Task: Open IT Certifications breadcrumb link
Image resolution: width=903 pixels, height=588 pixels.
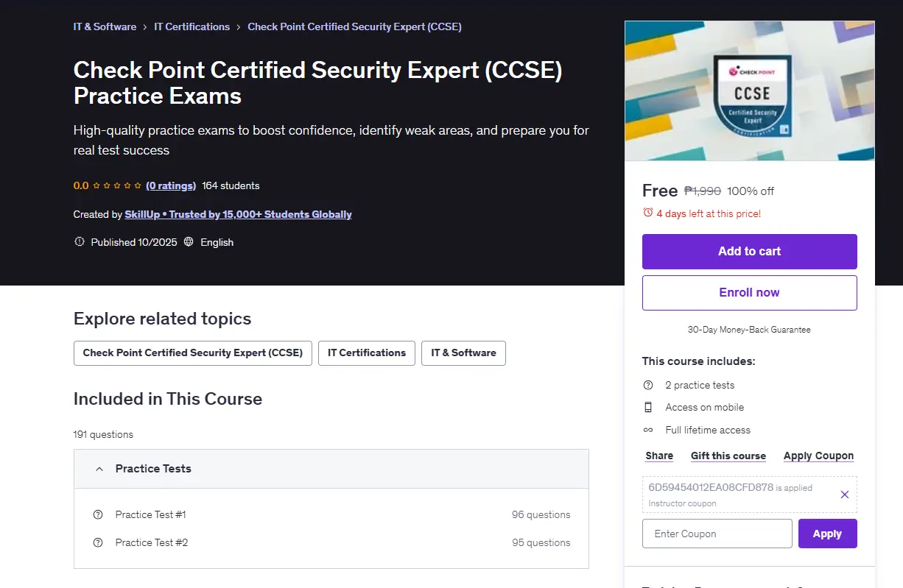Action: tap(192, 26)
